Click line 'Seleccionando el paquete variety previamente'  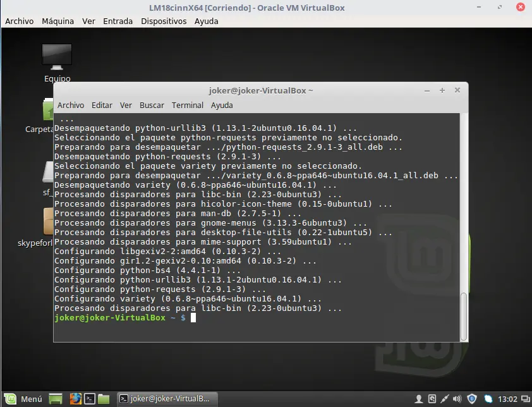pyautogui.click(x=208, y=166)
